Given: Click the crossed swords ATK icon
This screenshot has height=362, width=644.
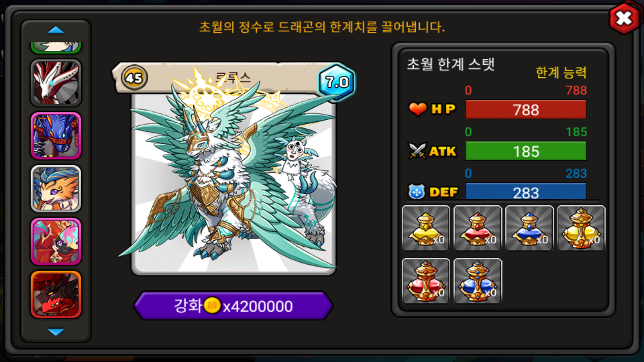Looking at the screenshot, I should click(417, 151).
